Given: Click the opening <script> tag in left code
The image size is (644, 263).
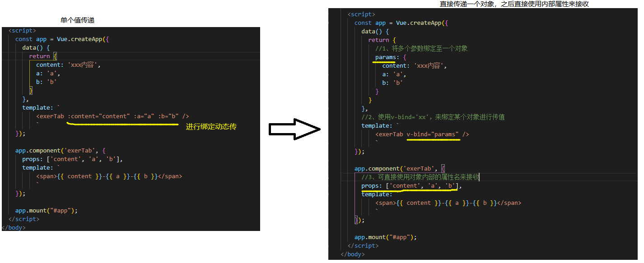Looking at the screenshot, I should coord(22,30).
